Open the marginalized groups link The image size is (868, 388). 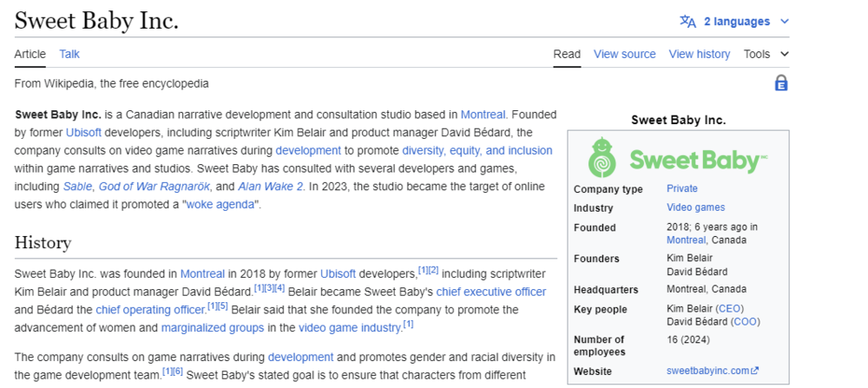213,328
